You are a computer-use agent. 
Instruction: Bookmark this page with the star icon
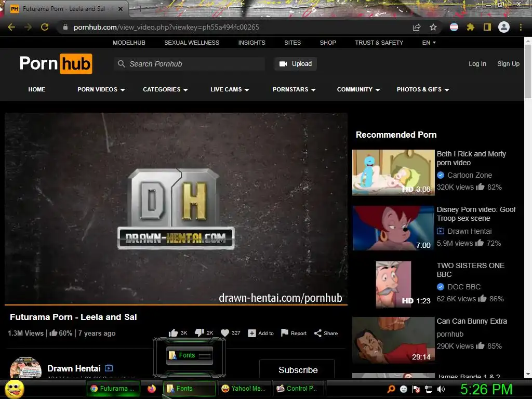[x=433, y=27]
